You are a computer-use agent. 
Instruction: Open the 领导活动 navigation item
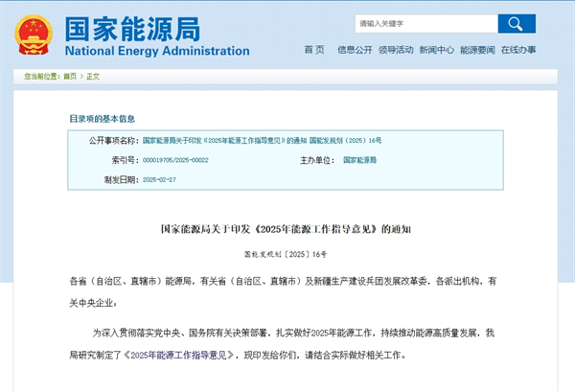(x=396, y=50)
